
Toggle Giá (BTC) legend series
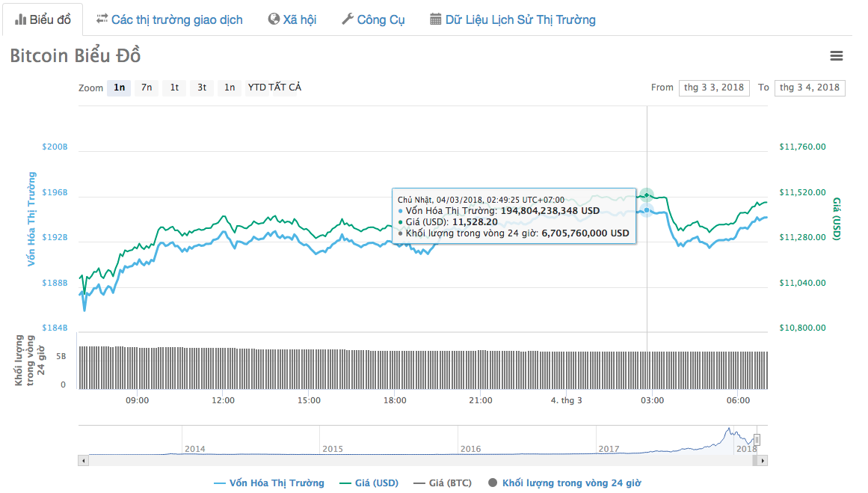tap(443, 483)
